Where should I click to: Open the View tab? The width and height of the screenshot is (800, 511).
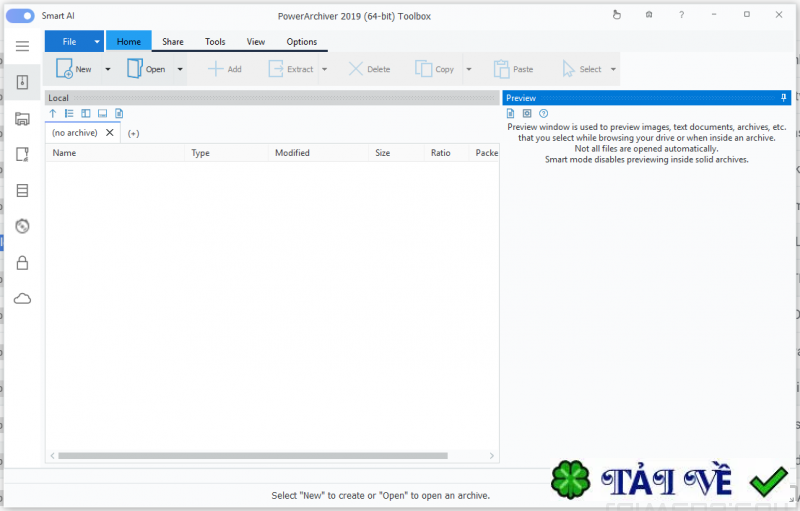pos(256,42)
